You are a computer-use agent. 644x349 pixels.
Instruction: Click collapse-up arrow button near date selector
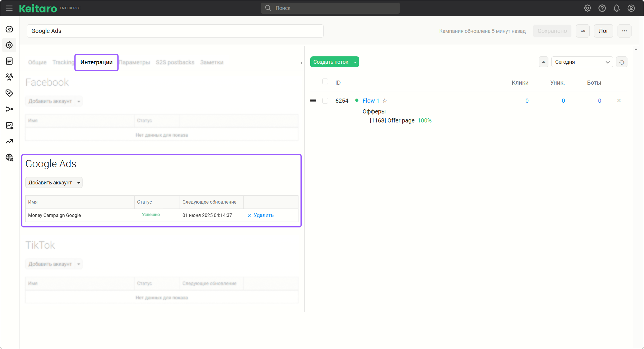click(x=543, y=62)
